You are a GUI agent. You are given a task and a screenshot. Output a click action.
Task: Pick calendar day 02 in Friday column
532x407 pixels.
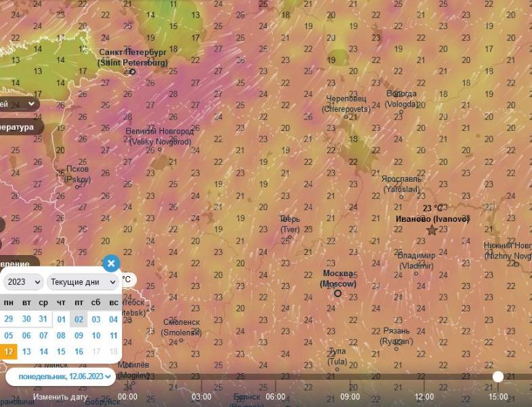pos(79,319)
